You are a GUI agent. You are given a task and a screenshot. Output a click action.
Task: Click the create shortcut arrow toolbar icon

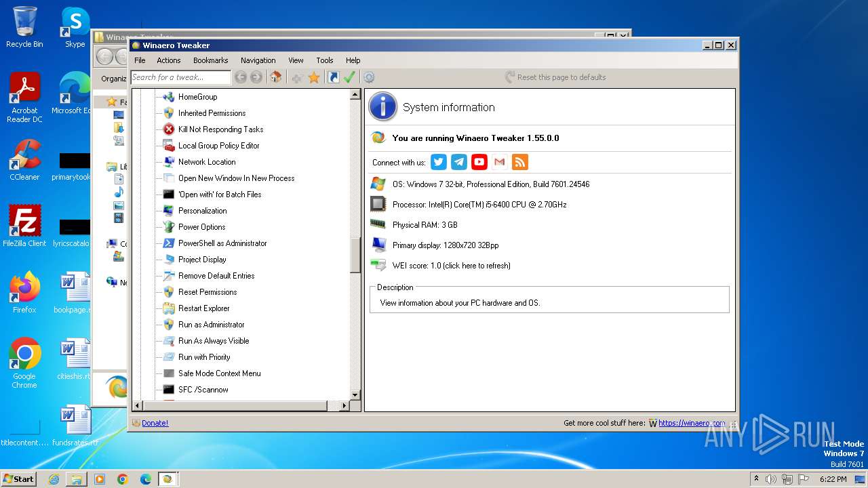click(333, 77)
